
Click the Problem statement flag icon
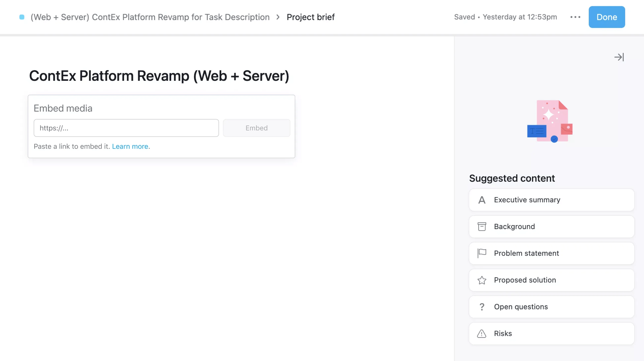tap(482, 253)
